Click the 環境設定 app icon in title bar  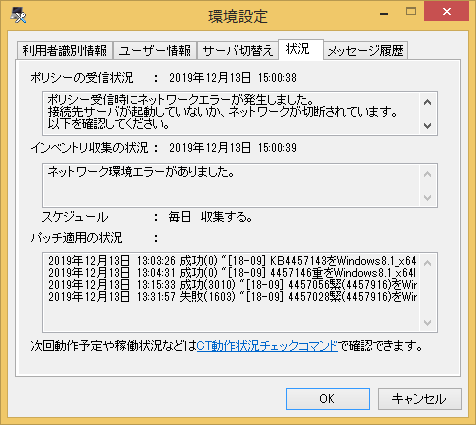pyautogui.click(x=18, y=15)
